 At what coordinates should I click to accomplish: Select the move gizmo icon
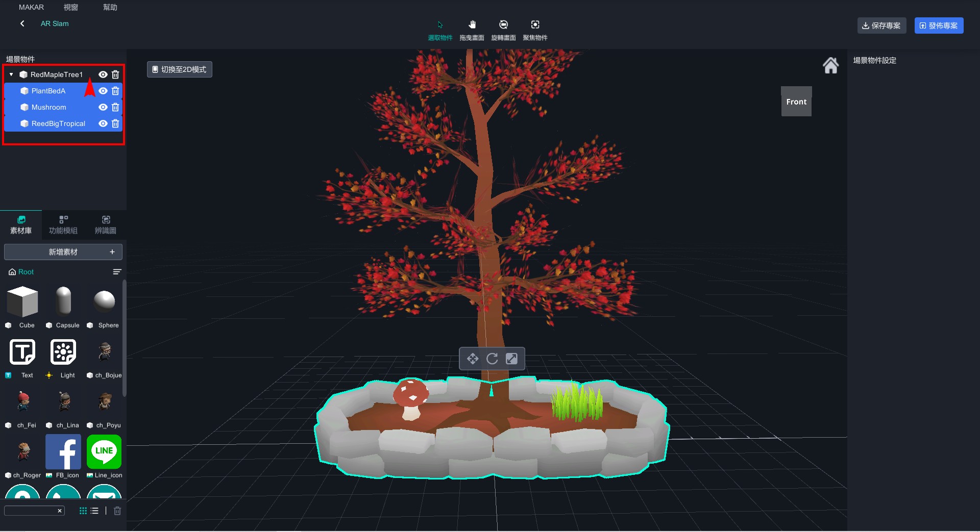point(473,359)
